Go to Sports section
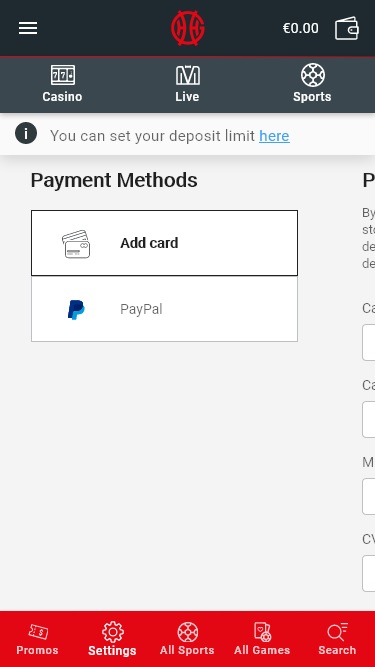Viewport: 375px width, 667px height. tap(312, 84)
